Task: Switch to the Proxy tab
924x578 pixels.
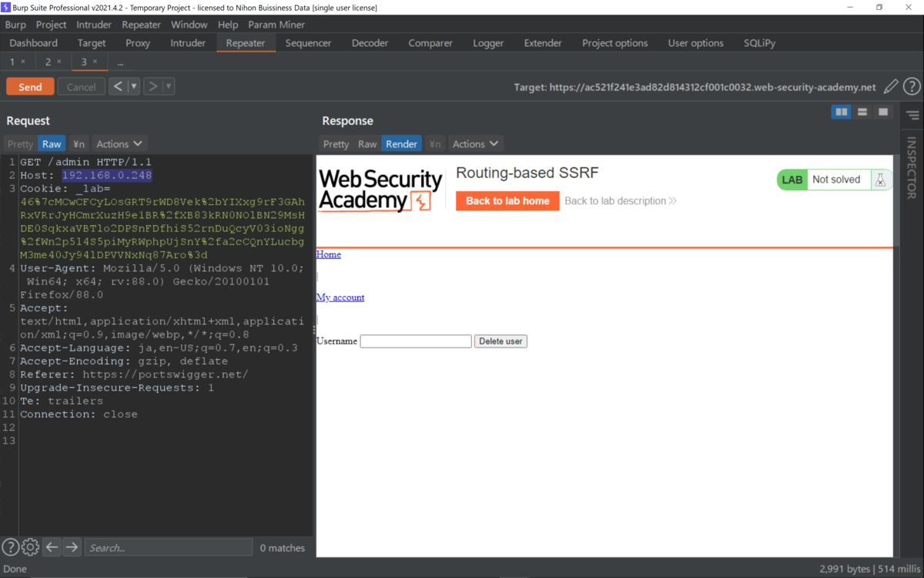Action: pos(138,43)
